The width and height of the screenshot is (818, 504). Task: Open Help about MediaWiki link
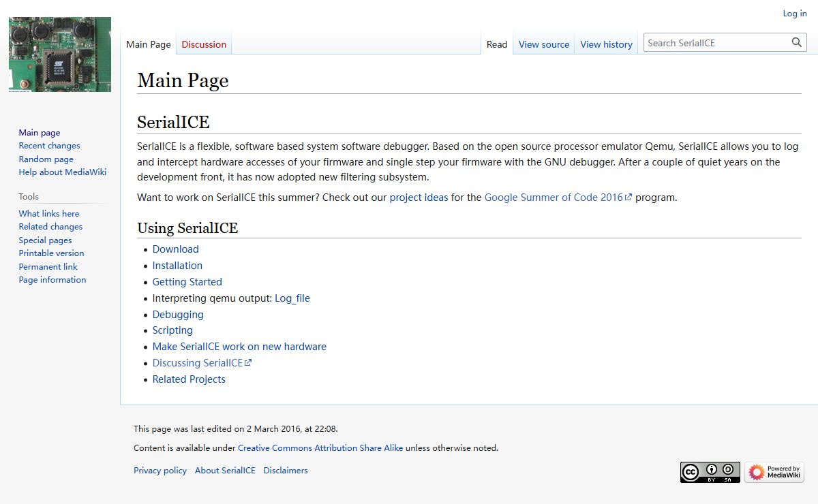point(63,172)
